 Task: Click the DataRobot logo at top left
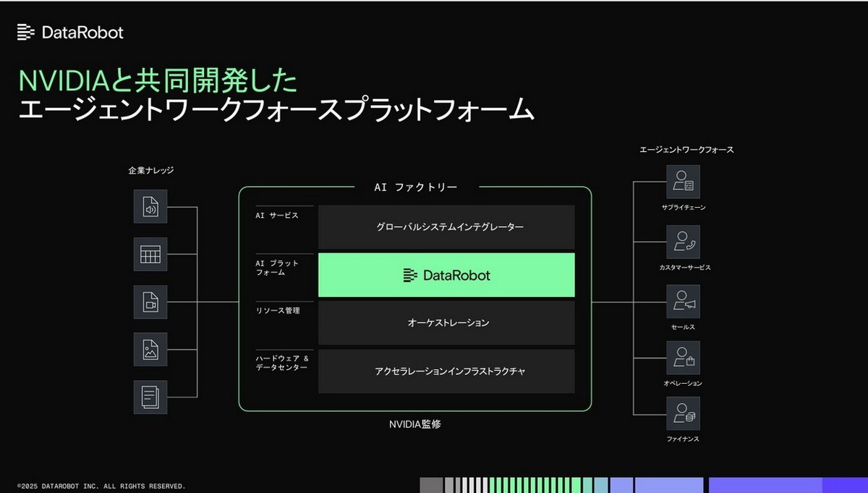click(70, 32)
